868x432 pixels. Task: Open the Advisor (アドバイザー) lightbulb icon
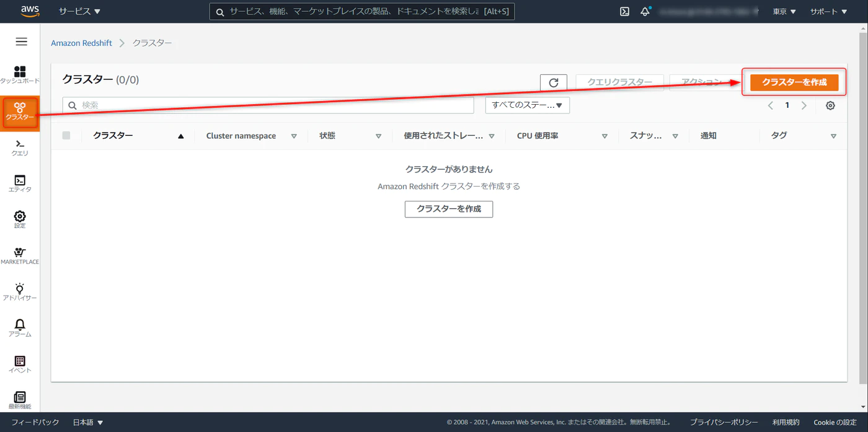click(20, 292)
